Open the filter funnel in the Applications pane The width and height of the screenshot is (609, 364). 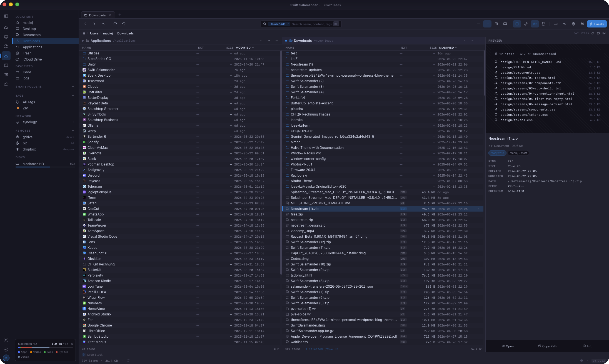coord(261,41)
